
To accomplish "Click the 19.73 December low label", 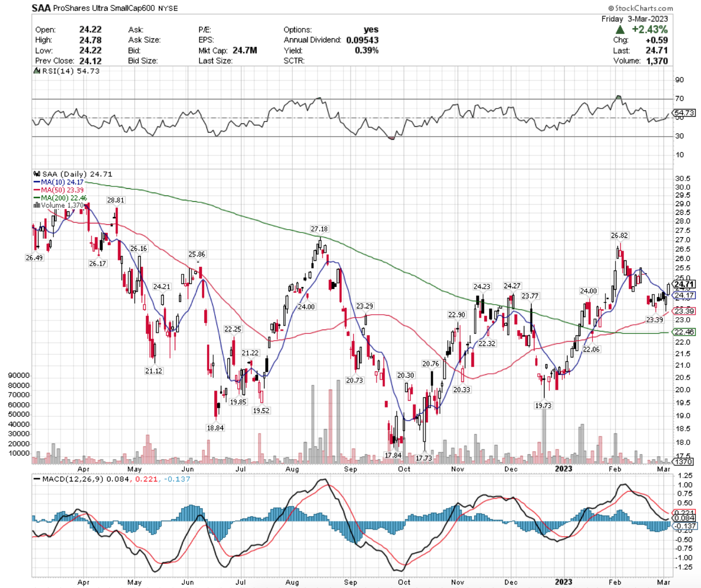I will point(543,405).
